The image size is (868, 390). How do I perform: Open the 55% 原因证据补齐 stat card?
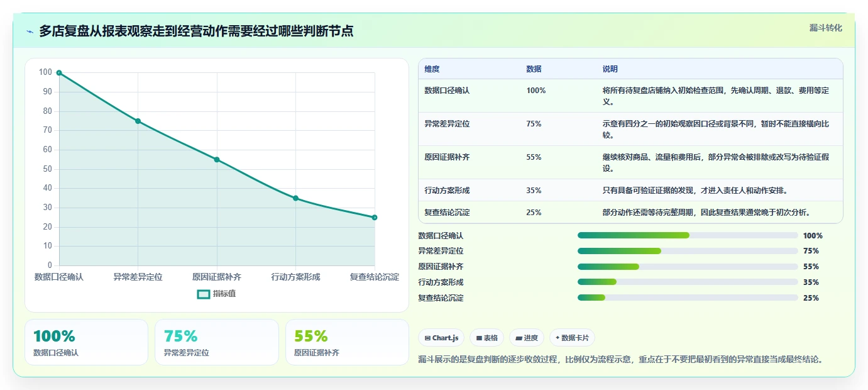pos(347,342)
